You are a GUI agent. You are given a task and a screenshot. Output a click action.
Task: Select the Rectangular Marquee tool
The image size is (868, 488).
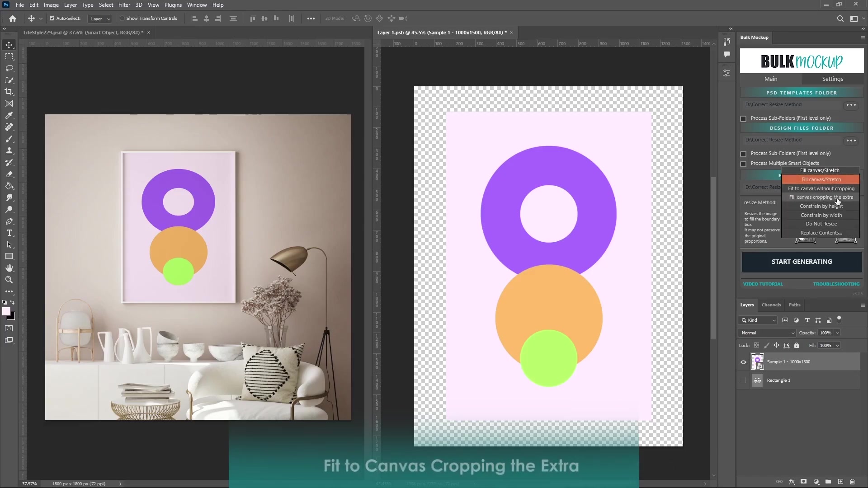click(x=9, y=56)
